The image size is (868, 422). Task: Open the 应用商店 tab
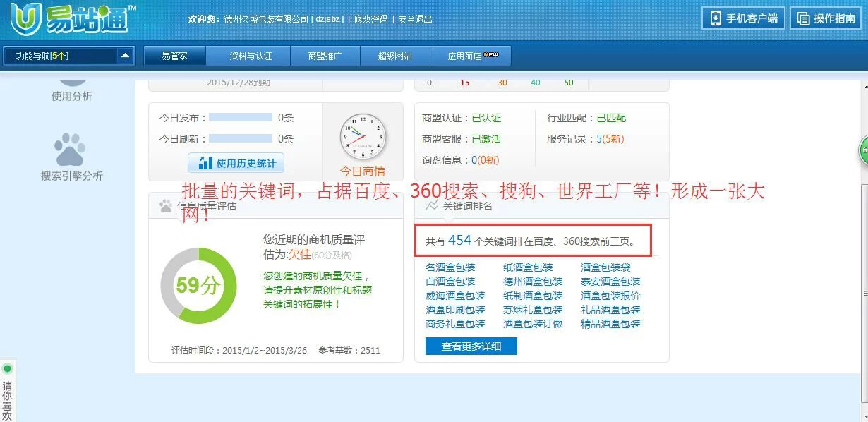pyautogui.click(x=471, y=56)
